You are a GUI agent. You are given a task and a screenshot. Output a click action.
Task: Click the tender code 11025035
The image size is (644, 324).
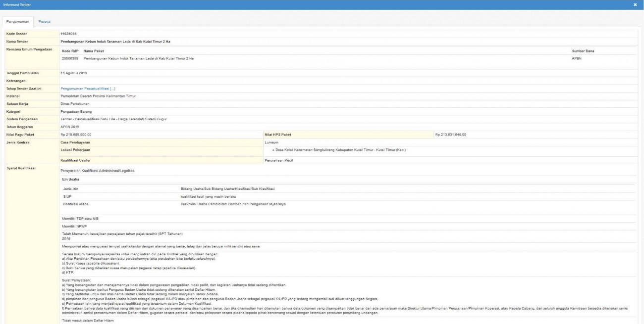68,34
